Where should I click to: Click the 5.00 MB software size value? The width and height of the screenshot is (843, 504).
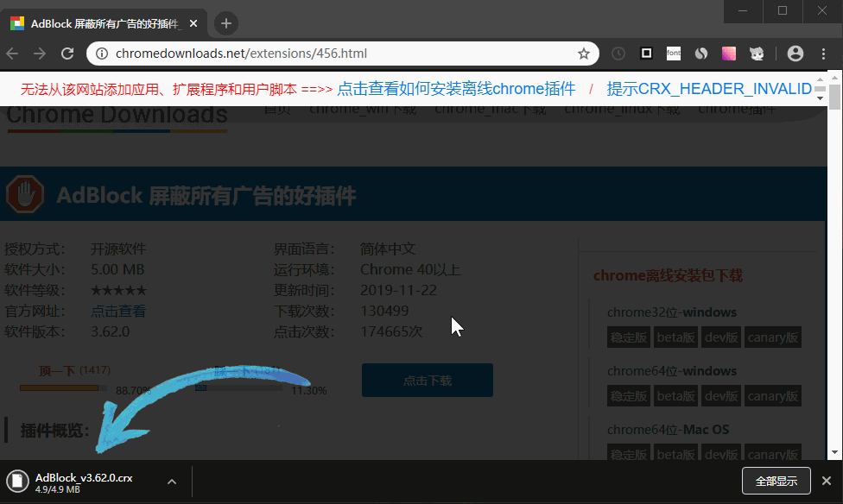point(117,269)
